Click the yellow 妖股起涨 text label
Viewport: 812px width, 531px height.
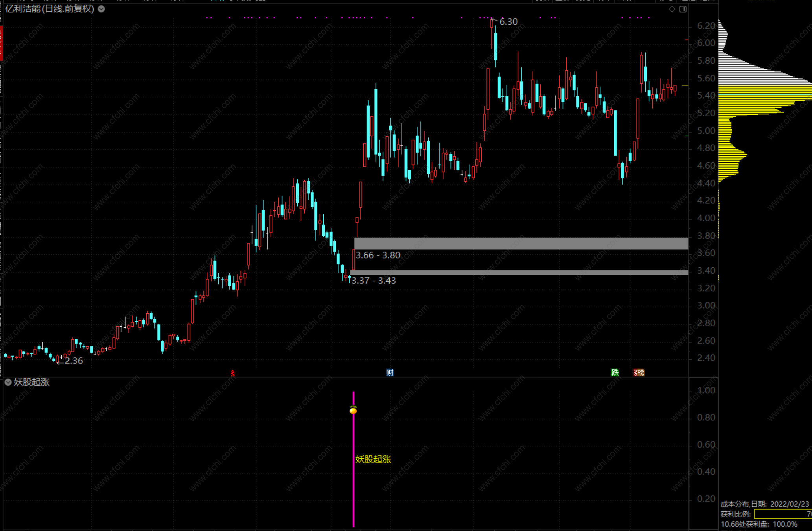(373, 459)
